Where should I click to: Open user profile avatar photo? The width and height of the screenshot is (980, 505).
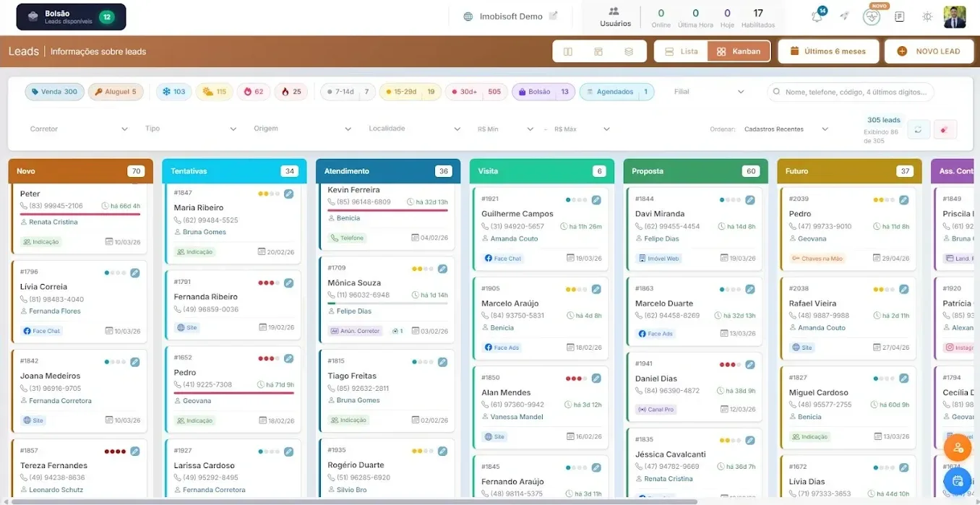(x=955, y=17)
